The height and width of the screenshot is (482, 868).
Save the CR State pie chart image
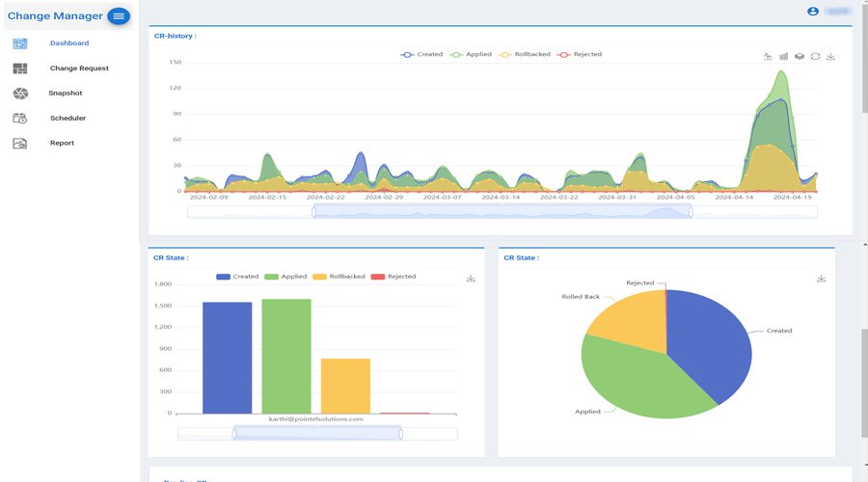point(821,279)
